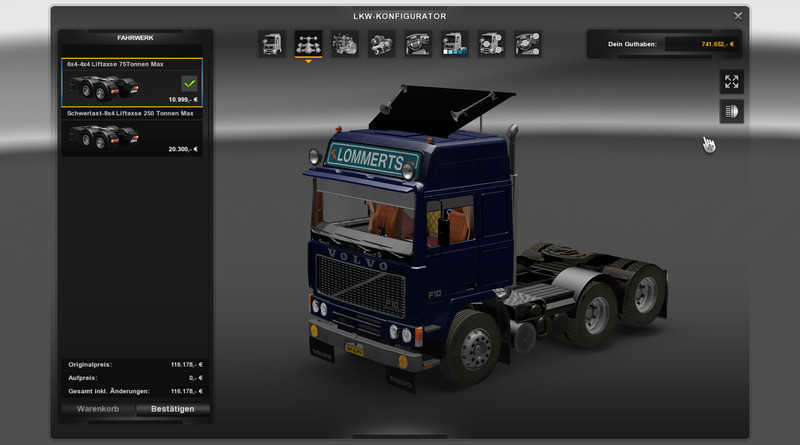Click the Aufpreis 0,- € row
The width and height of the screenshot is (800, 445).
pos(135,378)
